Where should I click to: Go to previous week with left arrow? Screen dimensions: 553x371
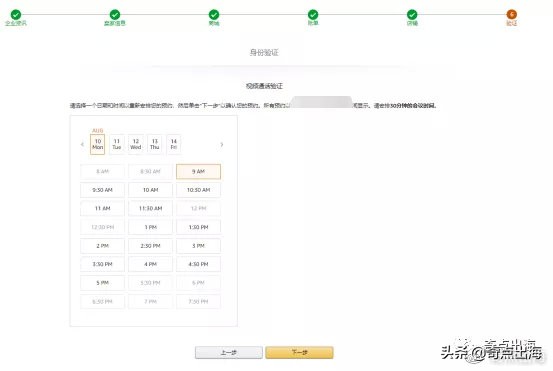[82, 144]
